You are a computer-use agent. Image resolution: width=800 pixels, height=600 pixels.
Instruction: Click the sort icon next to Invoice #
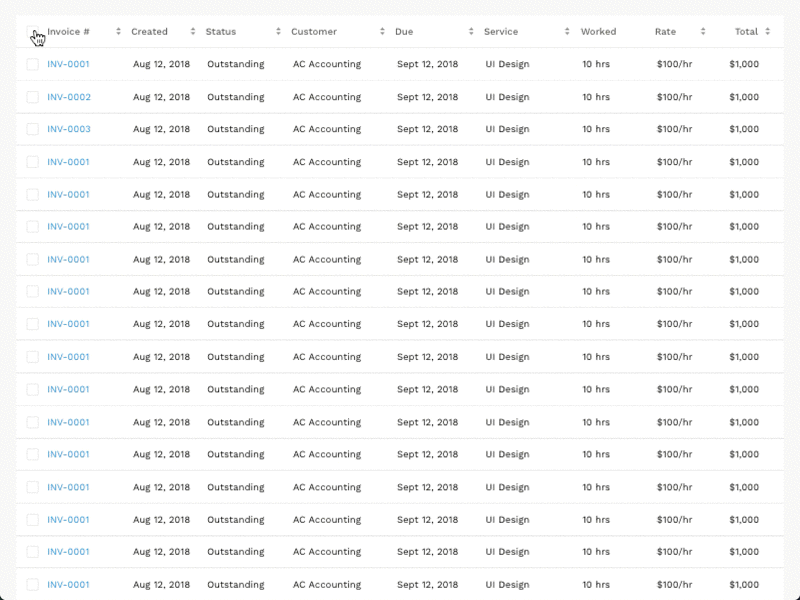[x=118, y=31]
